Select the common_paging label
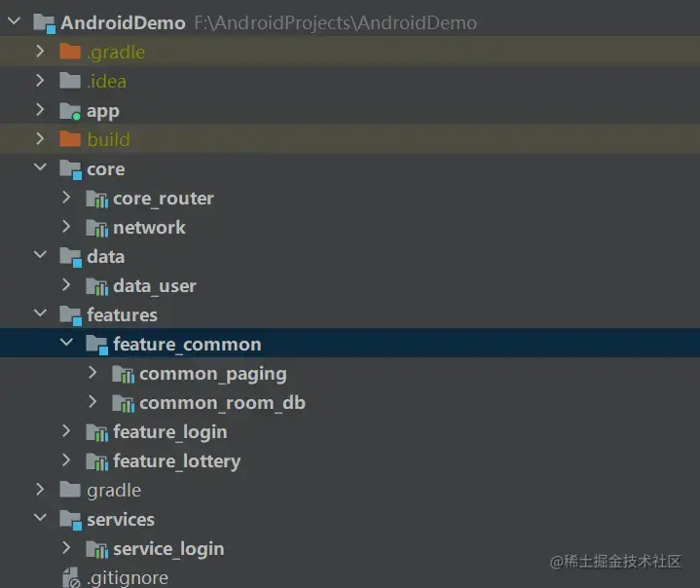Image resolution: width=700 pixels, height=588 pixels. tap(213, 375)
